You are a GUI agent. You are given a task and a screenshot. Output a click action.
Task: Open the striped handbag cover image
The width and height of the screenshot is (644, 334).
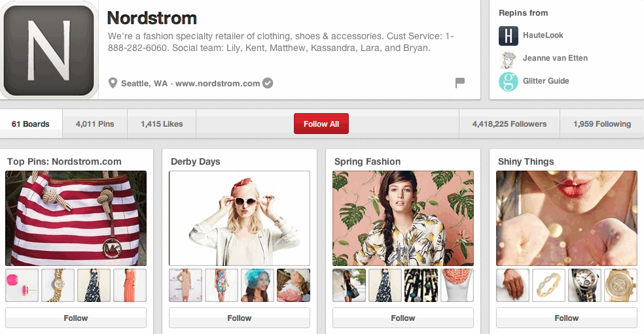75,218
